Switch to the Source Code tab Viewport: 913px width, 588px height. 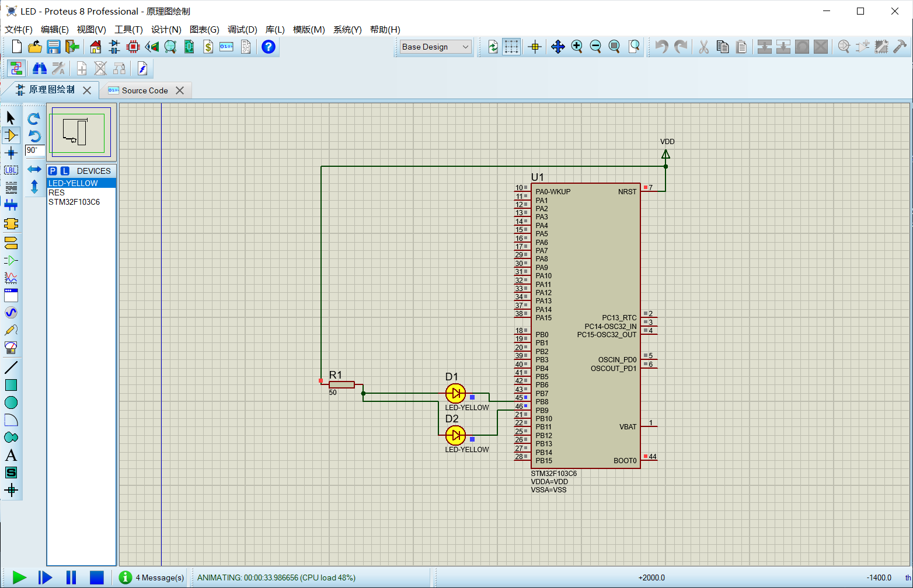tap(144, 90)
